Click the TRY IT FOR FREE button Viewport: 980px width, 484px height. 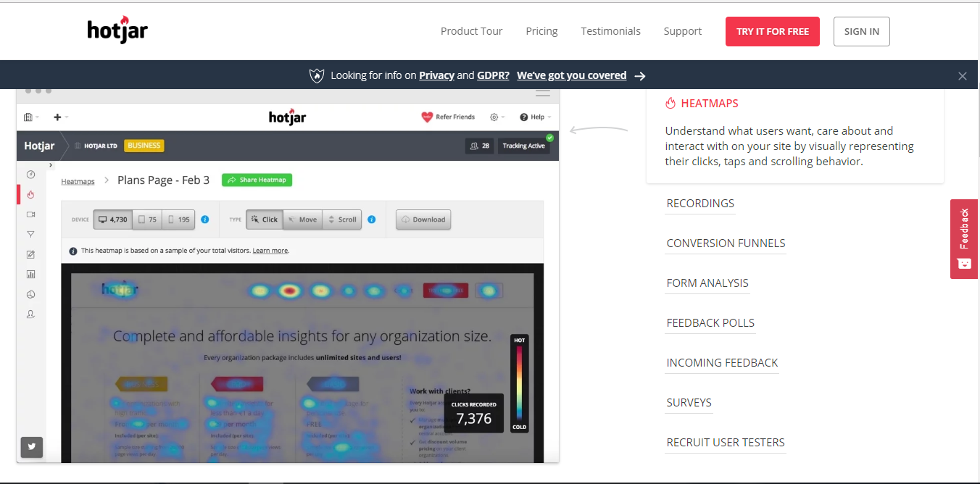(773, 31)
